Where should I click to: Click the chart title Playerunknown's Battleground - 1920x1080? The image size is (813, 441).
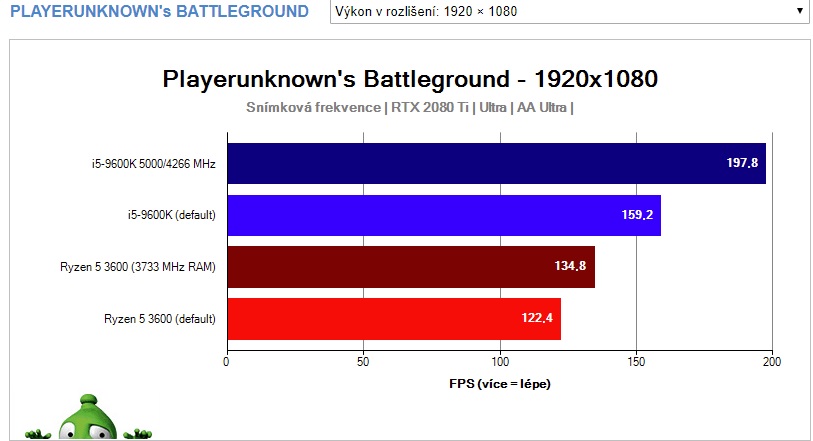[410, 79]
